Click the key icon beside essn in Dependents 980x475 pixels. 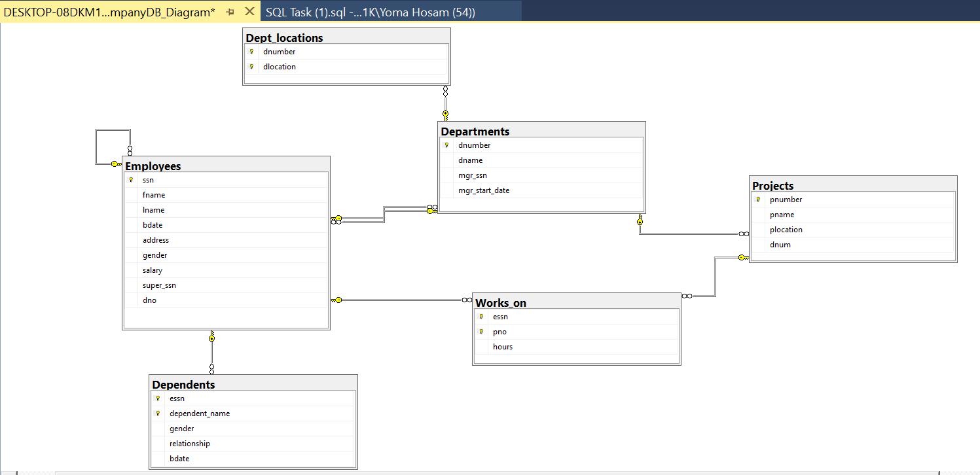point(158,398)
